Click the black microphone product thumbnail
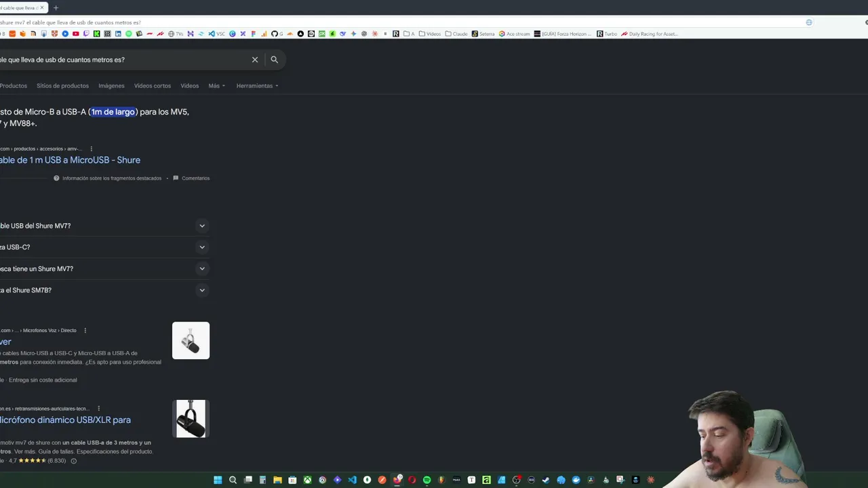This screenshot has height=488, width=868. 191,419
